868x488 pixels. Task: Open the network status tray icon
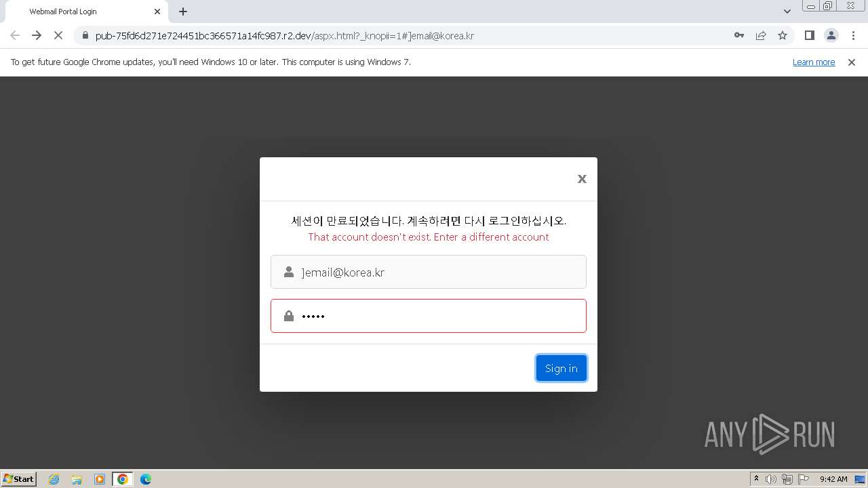click(787, 479)
